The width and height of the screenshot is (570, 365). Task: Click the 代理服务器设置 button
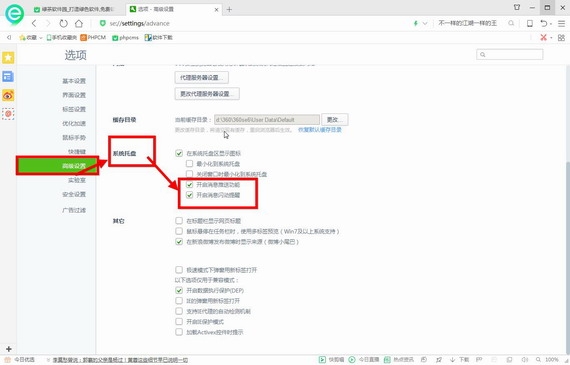tap(202, 77)
